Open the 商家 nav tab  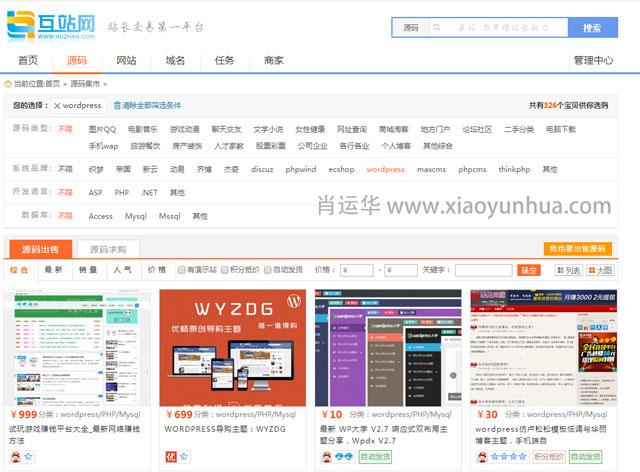[273, 60]
